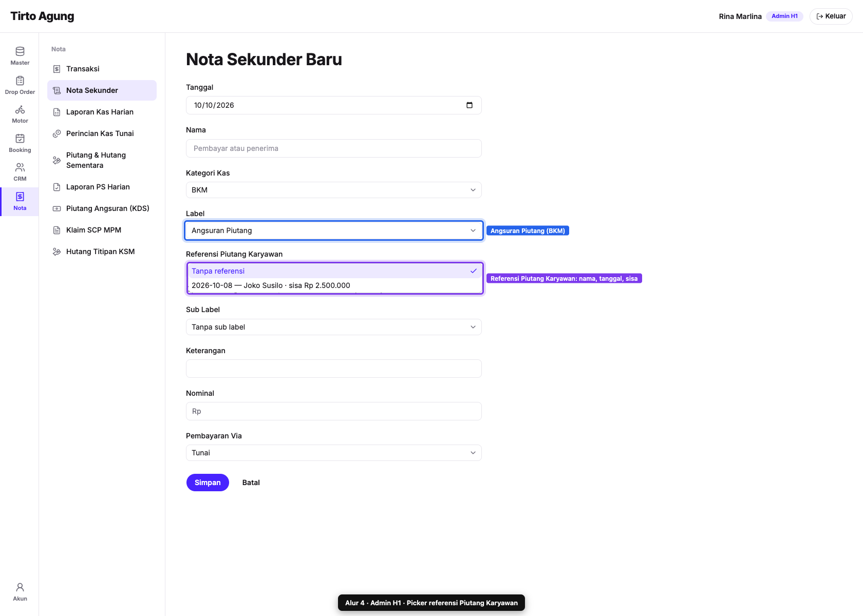Open Piutang Angsuran (KDS) menu item
This screenshot has width=863, height=616.
click(x=102, y=208)
